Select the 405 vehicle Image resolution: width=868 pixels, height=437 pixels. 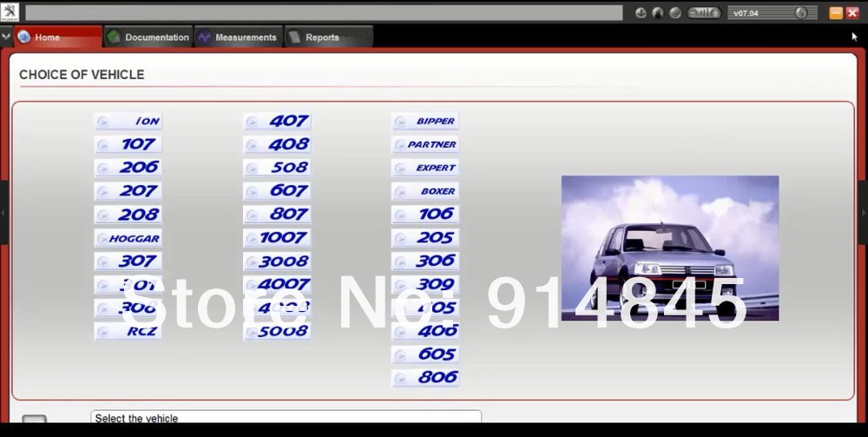(425, 308)
